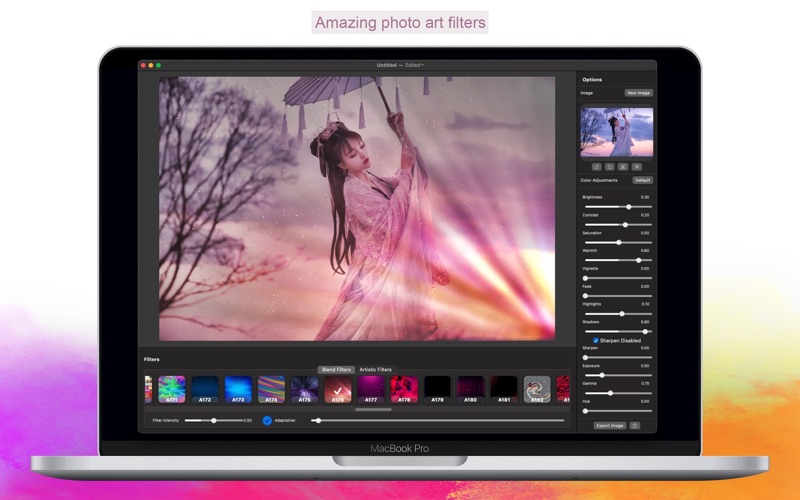Click the rotate left icon under image preview
The image size is (800, 500).
click(596, 167)
